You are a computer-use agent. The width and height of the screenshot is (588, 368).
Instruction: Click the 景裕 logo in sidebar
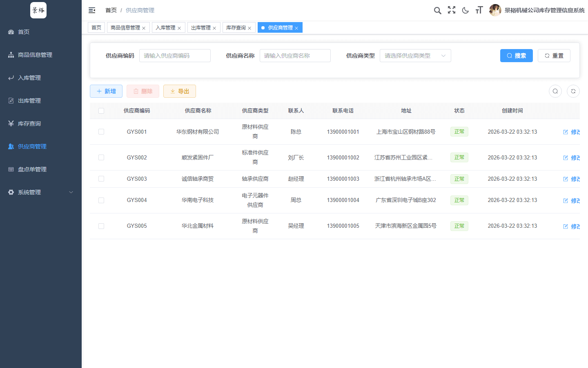click(x=38, y=10)
